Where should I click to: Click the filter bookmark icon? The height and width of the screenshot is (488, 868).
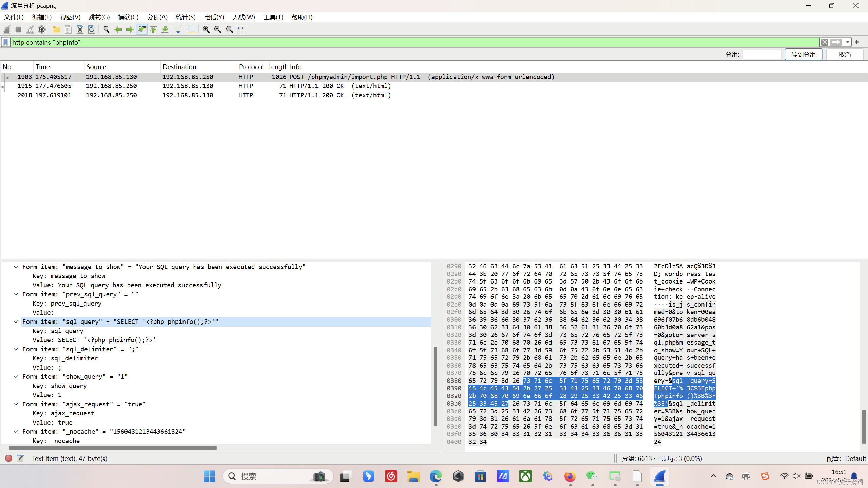6,42
